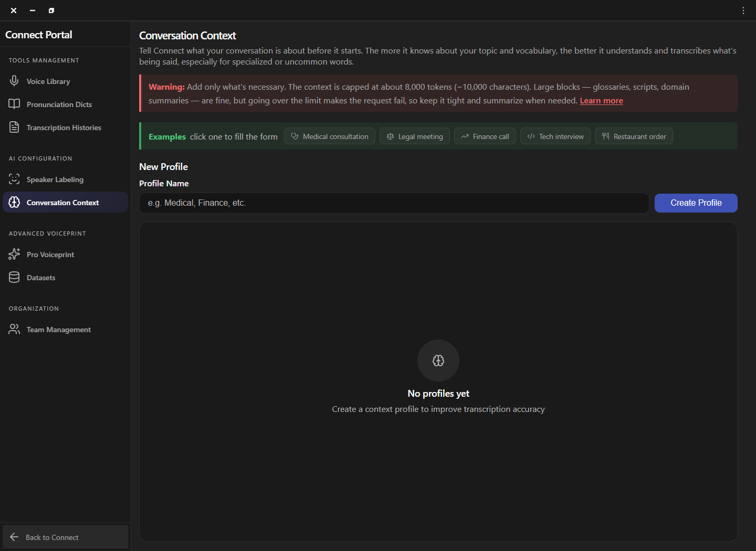The image size is (756, 551).
Task: Click the "No profiles yet" message
Action: (x=438, y=394)
